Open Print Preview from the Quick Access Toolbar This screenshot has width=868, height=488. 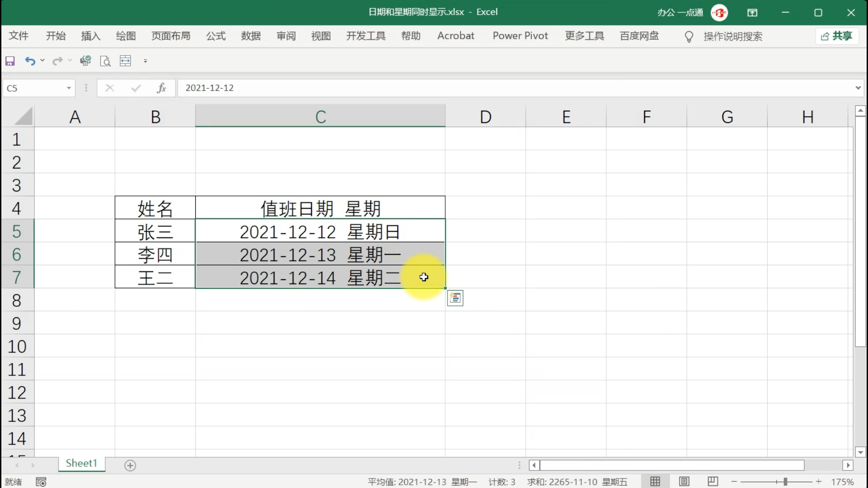105,61
